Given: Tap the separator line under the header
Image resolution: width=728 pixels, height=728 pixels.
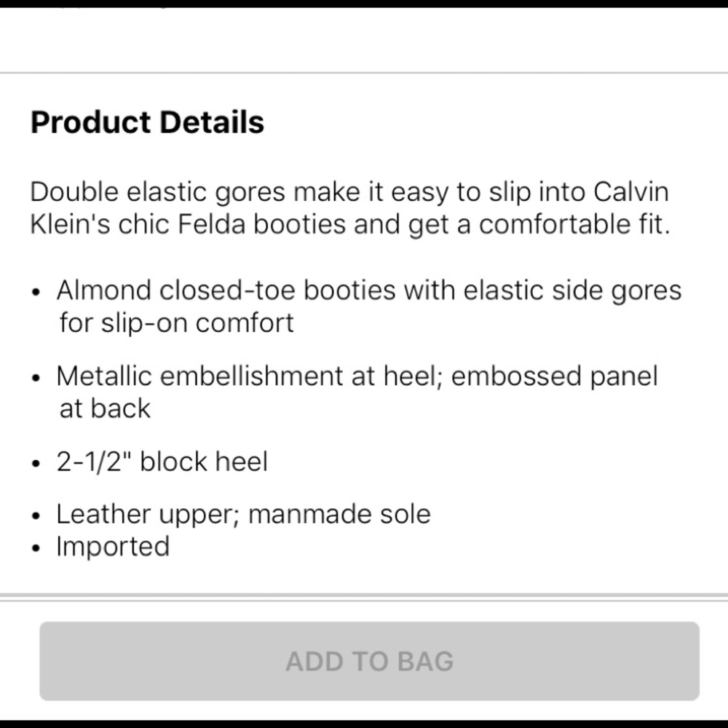Looking at the screenshot, I should (364, 72).
